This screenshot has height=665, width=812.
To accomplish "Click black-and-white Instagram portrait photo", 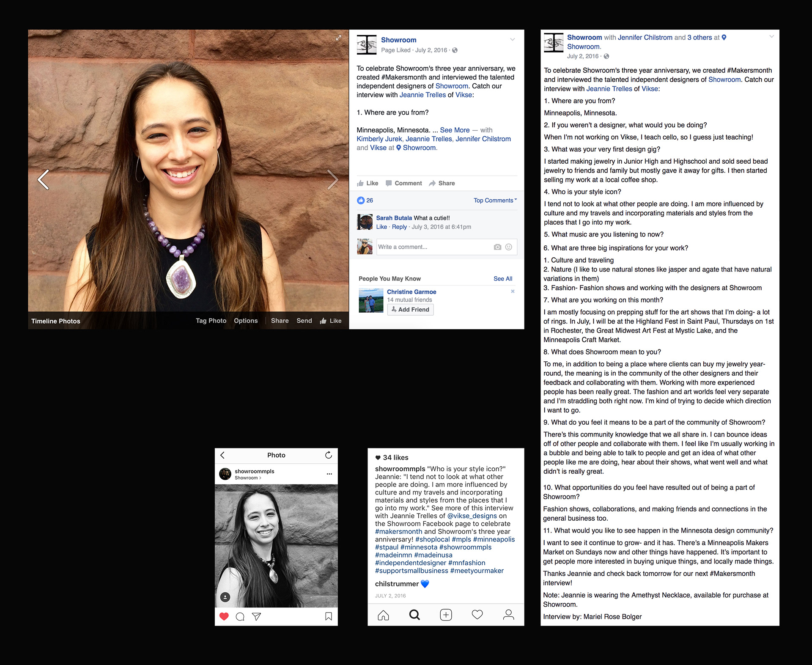I will pyautogui.click(x=276, y=546).
